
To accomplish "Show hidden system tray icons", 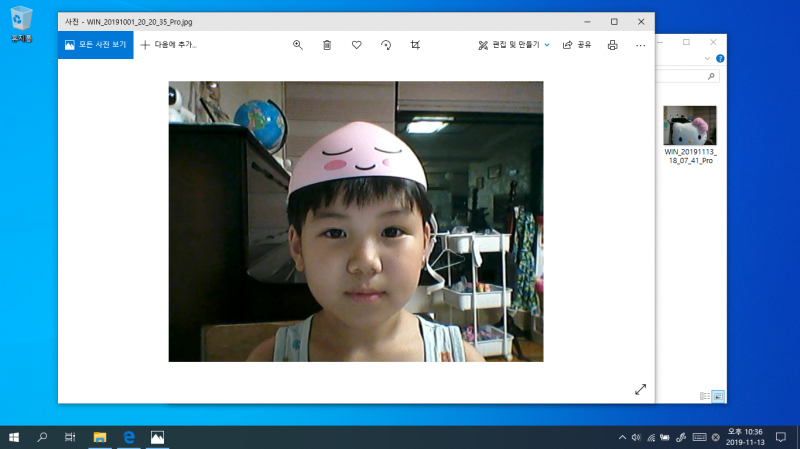I will [x=622, y=437].
